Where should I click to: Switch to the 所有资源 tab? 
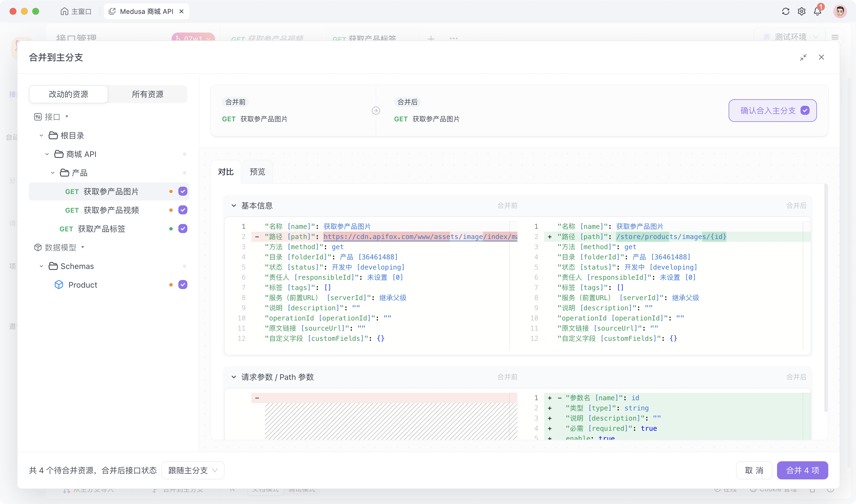coord(148,94)
